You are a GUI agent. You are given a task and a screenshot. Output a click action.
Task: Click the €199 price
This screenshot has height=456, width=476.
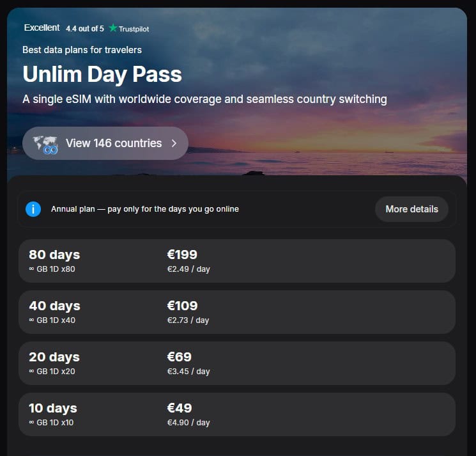pyautogui.click(x=182, y=255)
